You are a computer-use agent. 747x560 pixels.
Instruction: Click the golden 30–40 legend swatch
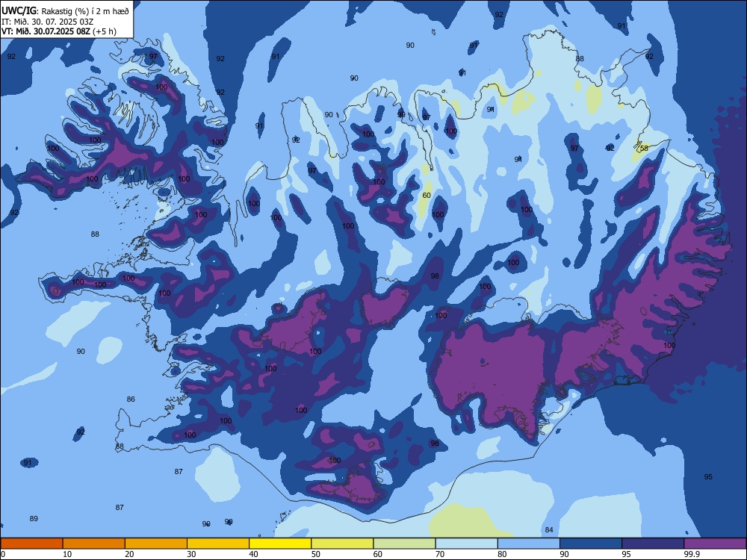click(218, 544)
